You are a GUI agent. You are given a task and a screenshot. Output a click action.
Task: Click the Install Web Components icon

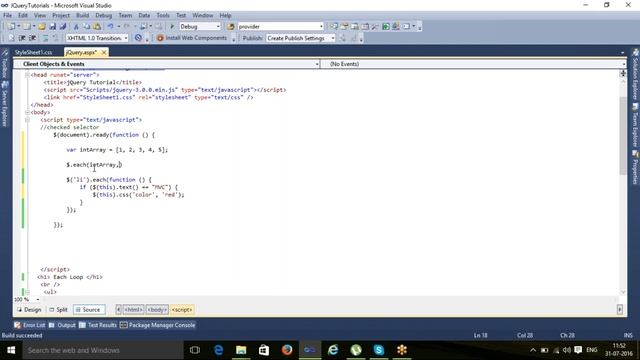coord(160,38)
